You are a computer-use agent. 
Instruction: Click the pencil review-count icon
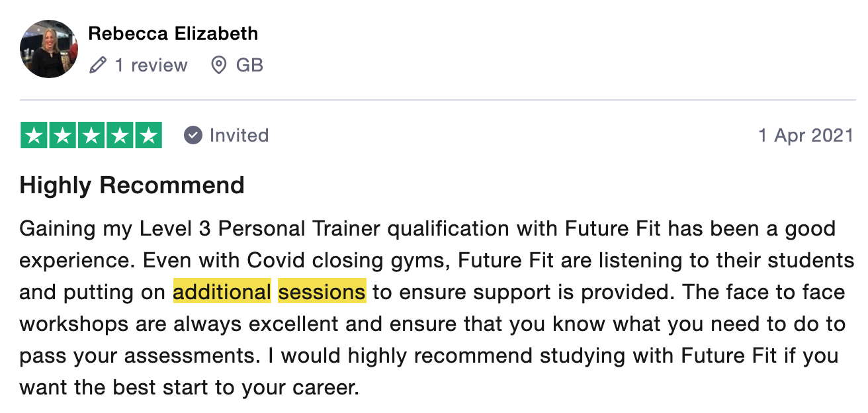98,65
